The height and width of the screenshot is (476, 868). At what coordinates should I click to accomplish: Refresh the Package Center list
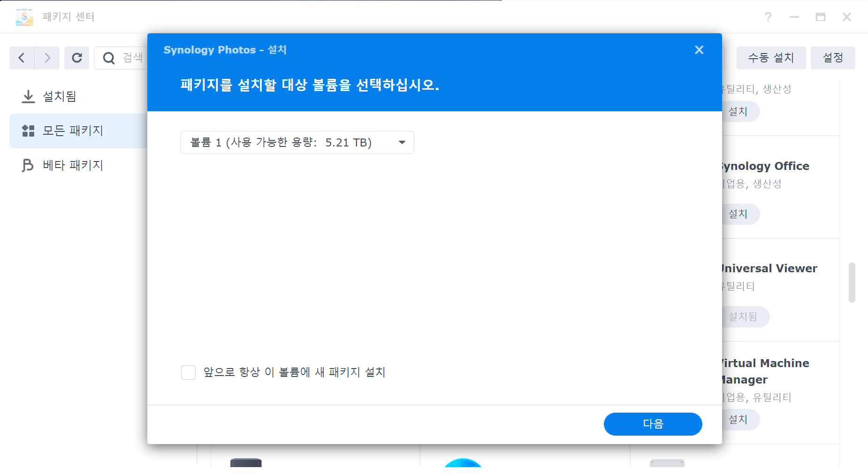pos(76,58)
